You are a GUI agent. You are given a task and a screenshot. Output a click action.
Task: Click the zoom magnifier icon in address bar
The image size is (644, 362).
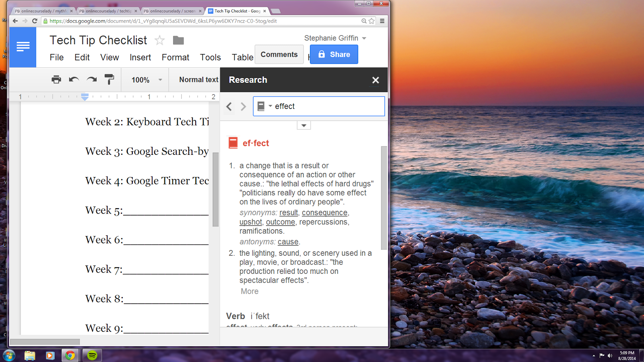[x=364, y=21]
